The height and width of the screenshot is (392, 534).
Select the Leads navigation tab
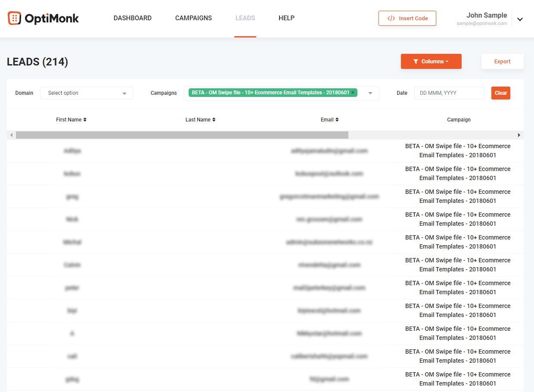point(245,18)
